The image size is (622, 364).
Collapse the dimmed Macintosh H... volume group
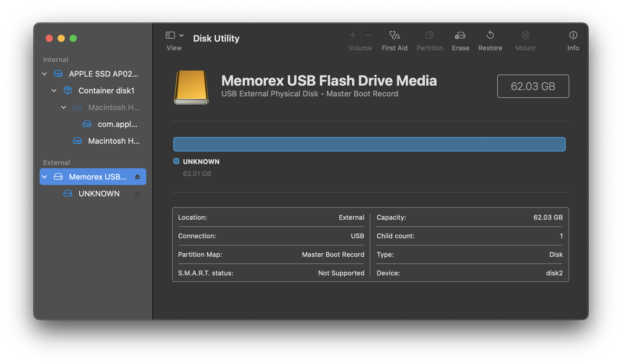[63, 107]
